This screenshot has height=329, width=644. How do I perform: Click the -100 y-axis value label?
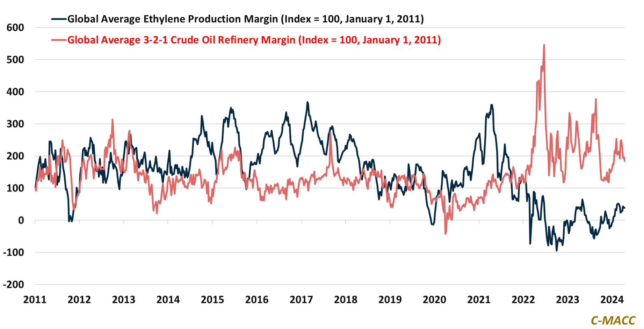click(x=13, y=253)
